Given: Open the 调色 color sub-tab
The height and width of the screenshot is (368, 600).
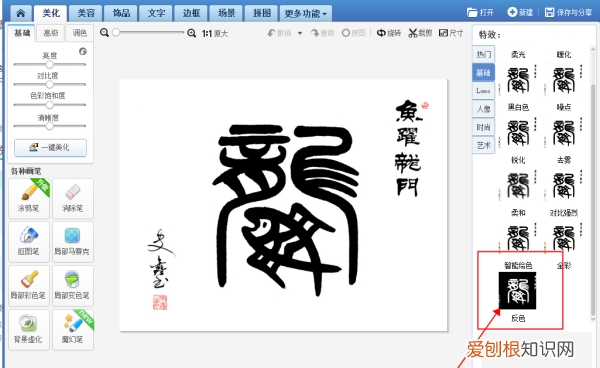Looking at the screenshot, I should (x=80, y=33).
